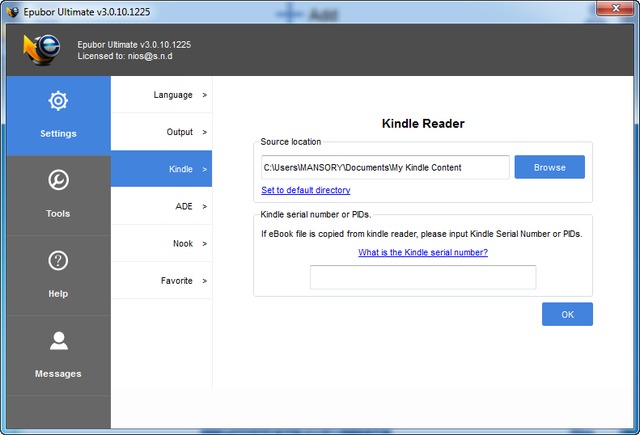Click 'Set to default directory' link
The width and height of the screenshot is (640, 435).
click(305, 190)
